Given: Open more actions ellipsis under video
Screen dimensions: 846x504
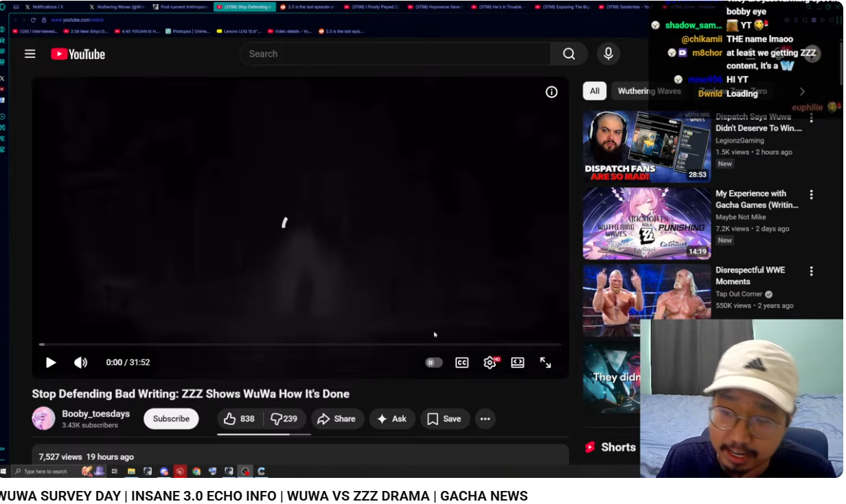Looking at the screenshot, I should pos(485,419).
